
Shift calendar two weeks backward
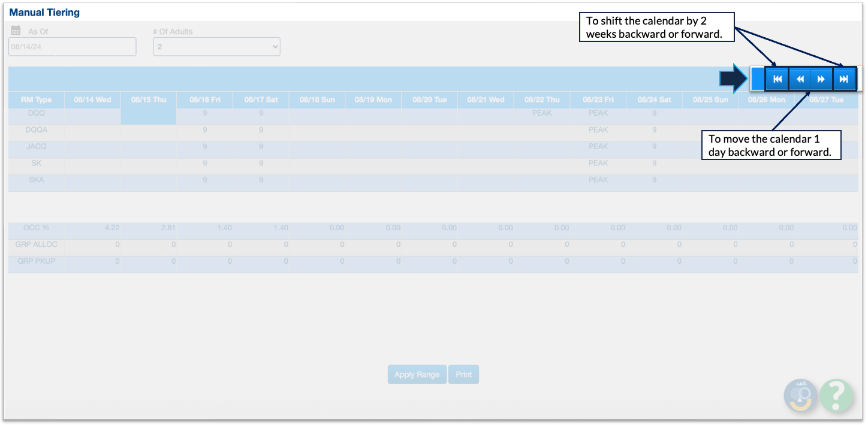point(777,79)
